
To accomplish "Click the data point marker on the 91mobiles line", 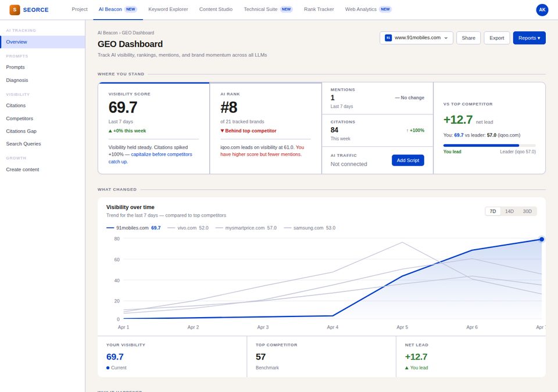I will coord(541,239).
